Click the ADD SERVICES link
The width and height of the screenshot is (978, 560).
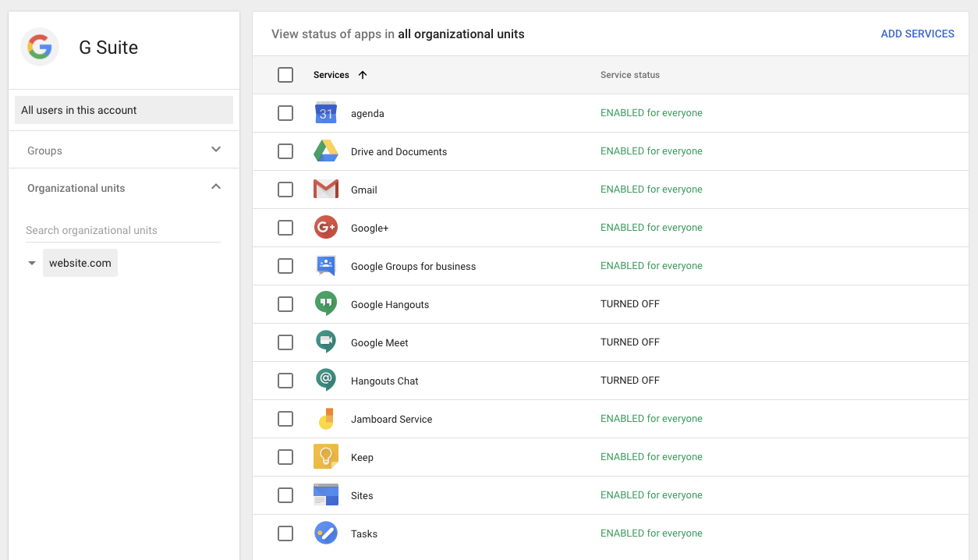tap(917, 34)
